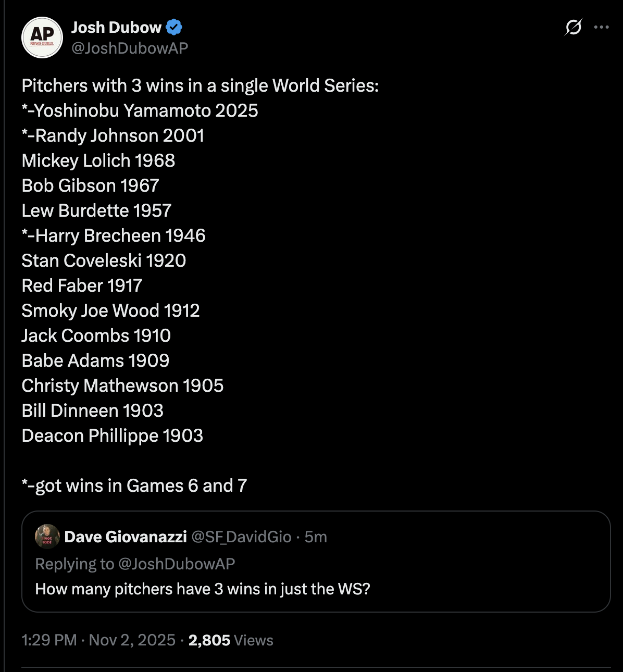Open Josh Dubow's profile via display name
623x672 pixels.
(x=116, y=27)
